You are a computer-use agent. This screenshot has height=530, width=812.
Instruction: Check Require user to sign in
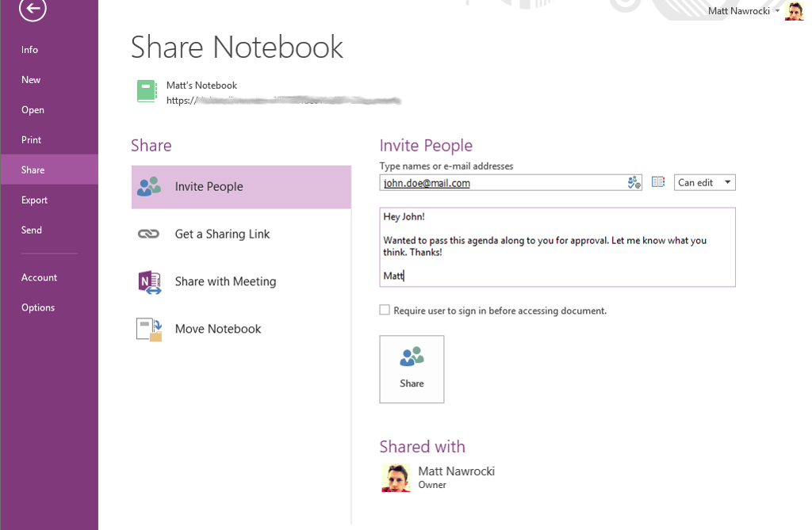click(385, 310)
